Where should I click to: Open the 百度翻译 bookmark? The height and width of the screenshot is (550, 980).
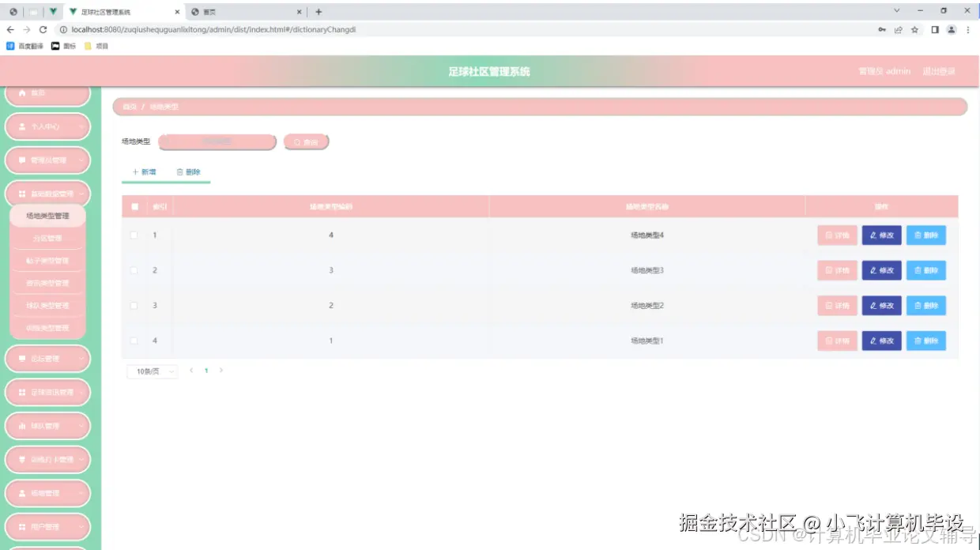click(x=25, y=46)
